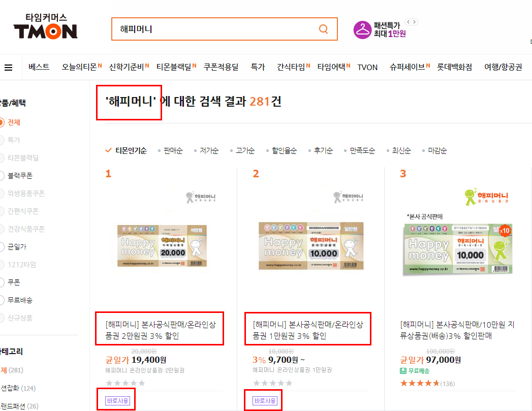Open the rank 2 10,000 voucher image
The image size is (532, 411).
pyautogui.click(x=311, y=246)
